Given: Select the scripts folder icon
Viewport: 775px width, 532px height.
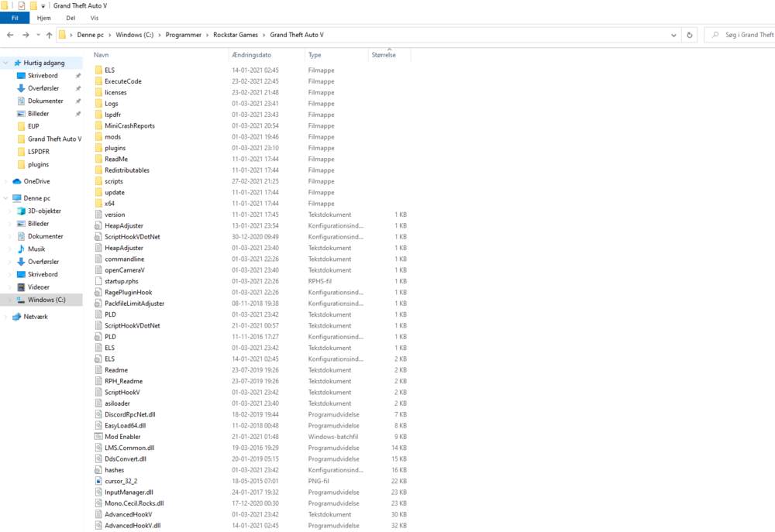Looking at the screenshot, I should tap(98, 181).
